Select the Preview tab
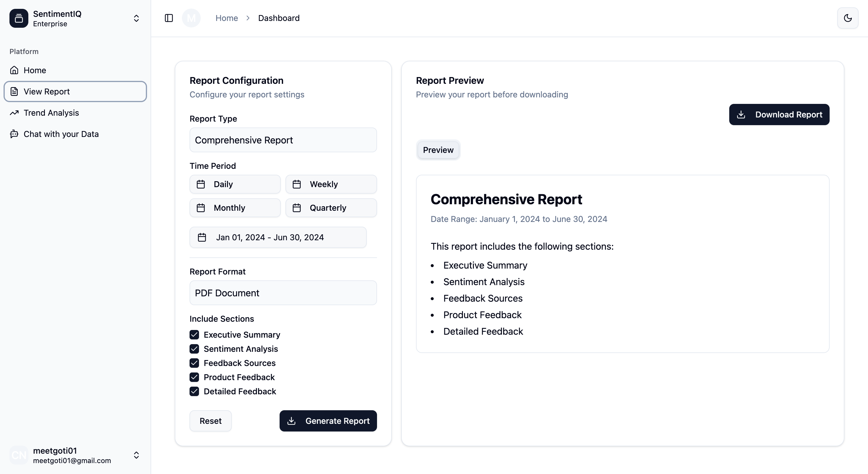This screenshot has height=474, width=868. [x=438, y=150]
